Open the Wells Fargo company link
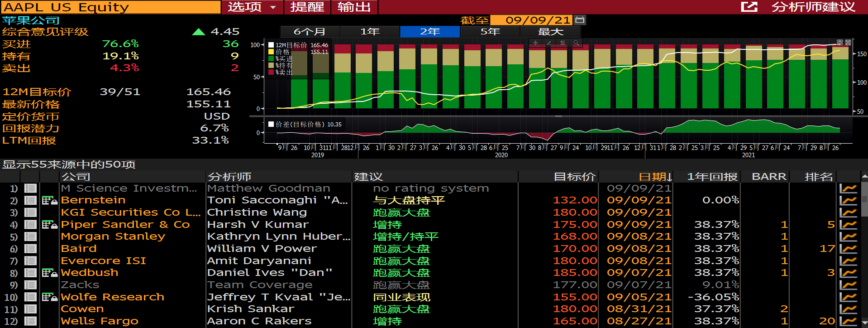Screen dimensions: 868x328 (x=100, y=321)
